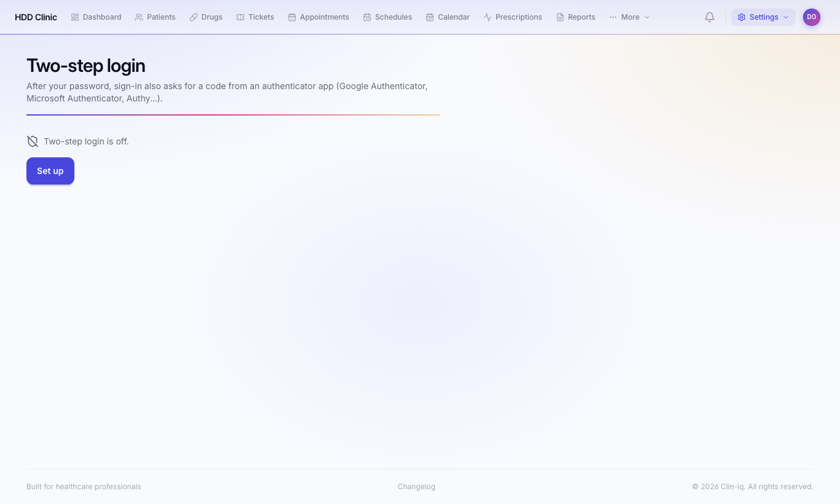840x504 pixels.
Task: Click the Prescriptions pulse icon
Action: pos(488,17)
